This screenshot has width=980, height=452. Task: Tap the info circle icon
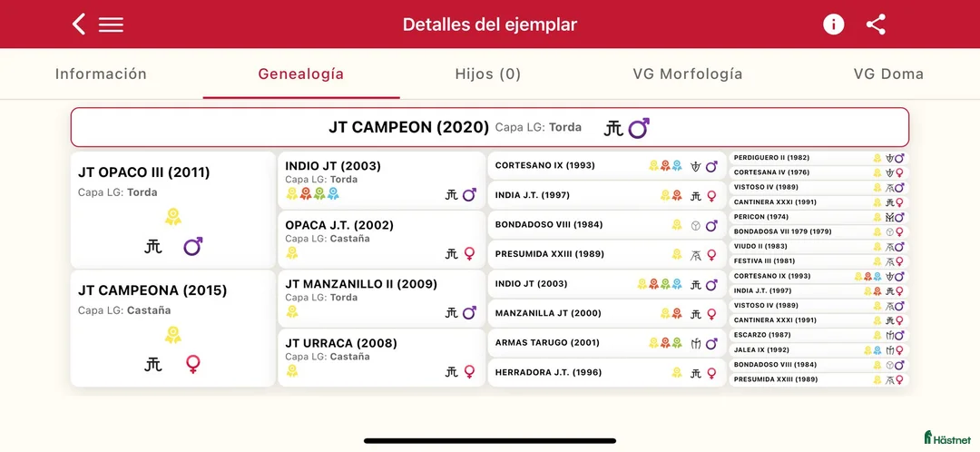coord(833,25)
